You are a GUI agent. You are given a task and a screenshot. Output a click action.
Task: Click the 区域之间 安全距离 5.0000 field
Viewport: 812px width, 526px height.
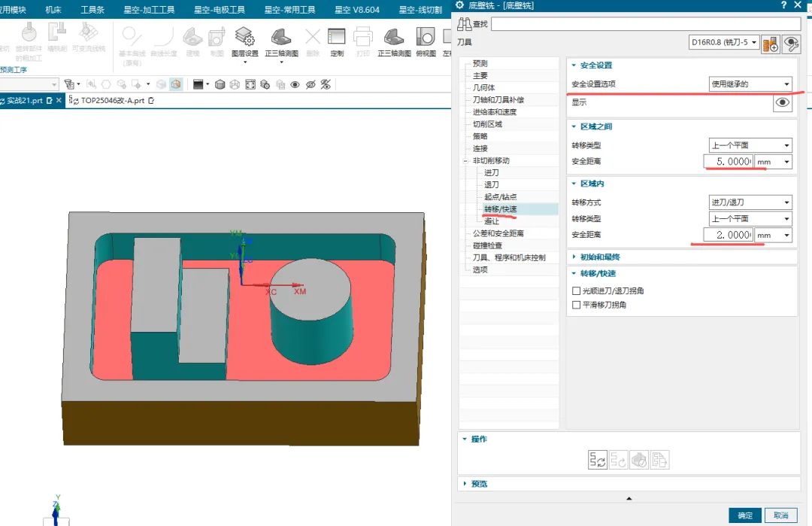(728, 162)
